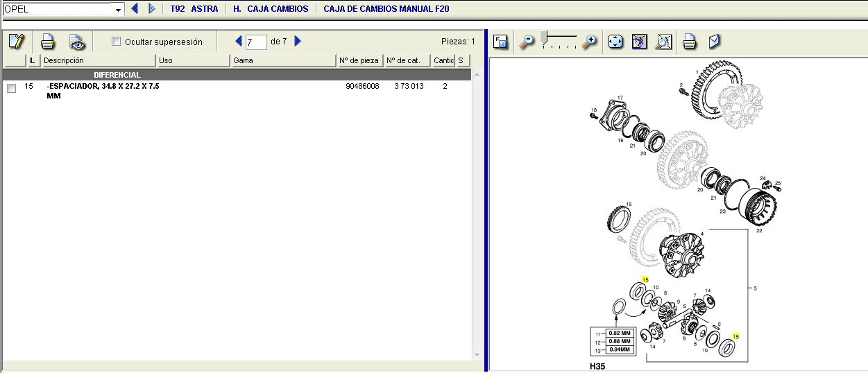Click the diagram zoom slider handle
This screenshot has width=868, height=373.
545,37
